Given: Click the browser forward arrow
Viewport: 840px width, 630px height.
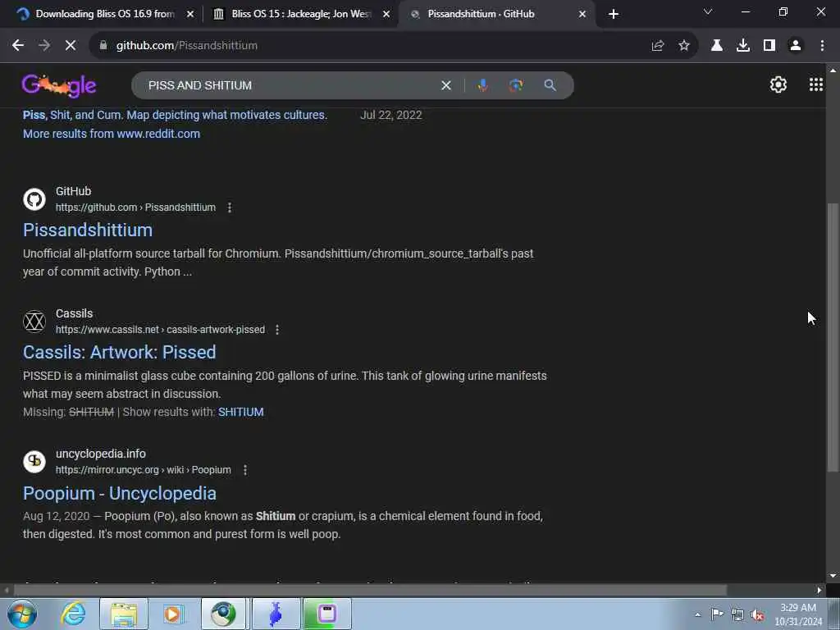Looking at the screenshot, I should tap(44, 46).
